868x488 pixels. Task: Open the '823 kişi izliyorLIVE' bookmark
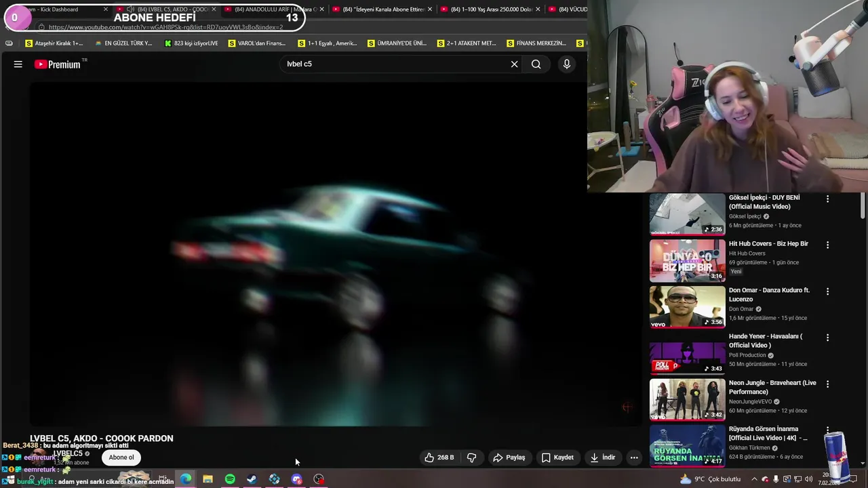[x=191, y=43]
